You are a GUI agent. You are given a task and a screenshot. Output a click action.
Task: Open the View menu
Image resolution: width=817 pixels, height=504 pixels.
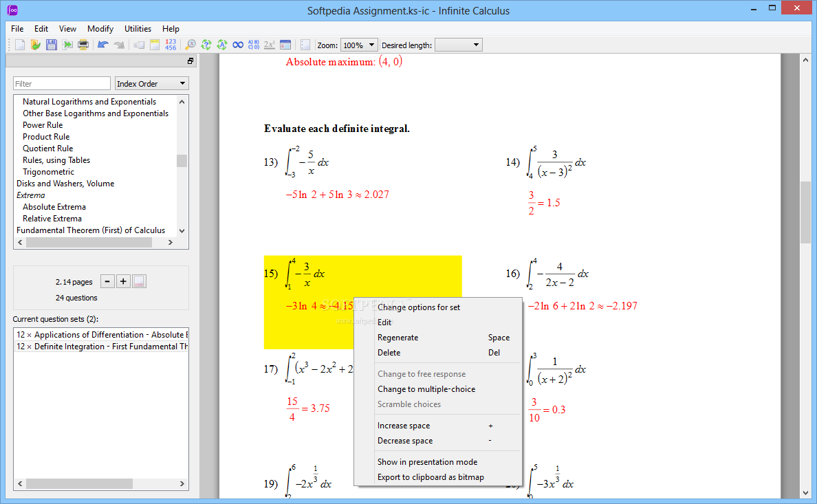(67, 29)
